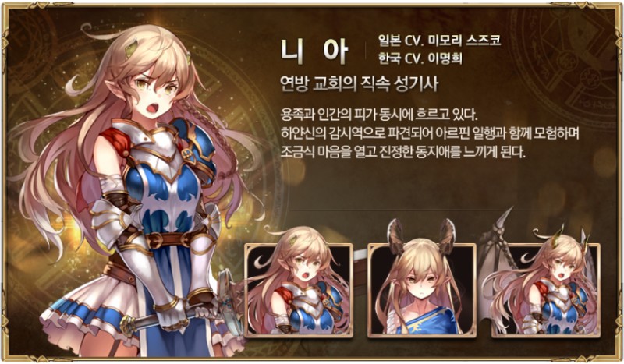Click the description line starting 용족과 인간의
Screen dimensions: 624x364
coord(379,116)
